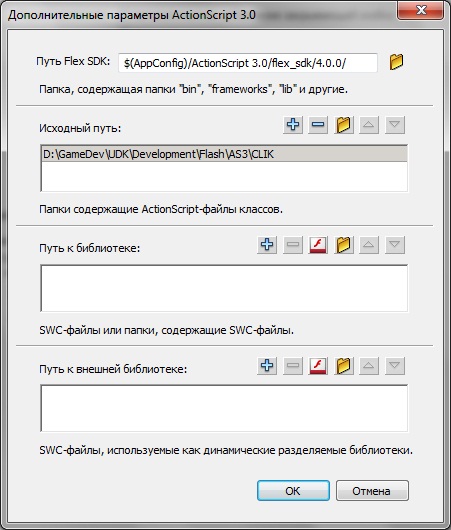Confirm settings with OK button
Viewport: 451px width, 530px height.
click(293, 491)
